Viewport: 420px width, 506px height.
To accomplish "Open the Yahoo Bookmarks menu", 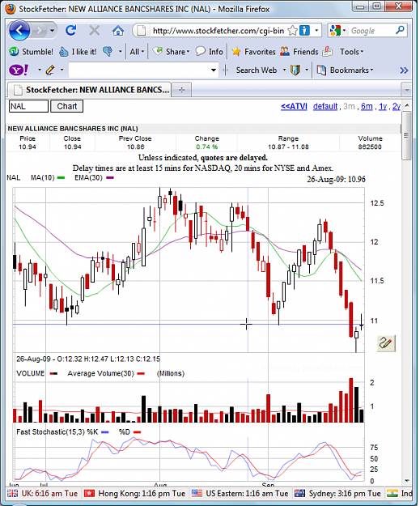I will pos(345,70).
